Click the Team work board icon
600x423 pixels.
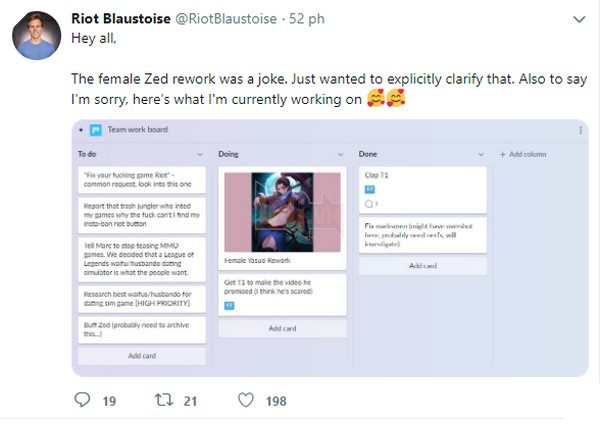[x=96, y=130]
